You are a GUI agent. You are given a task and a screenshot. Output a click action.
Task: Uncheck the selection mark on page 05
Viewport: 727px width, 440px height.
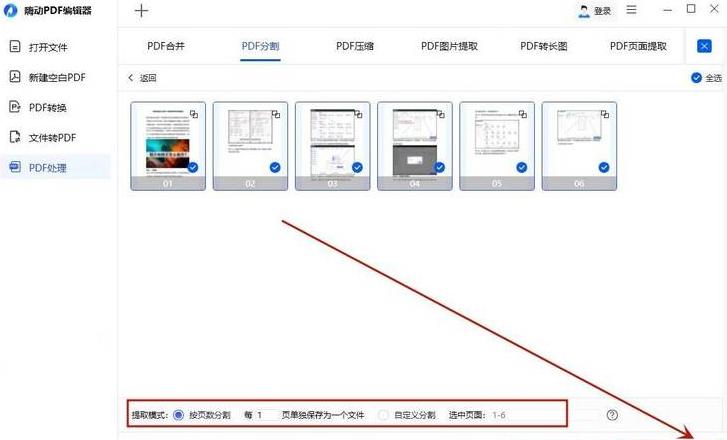[x=522, y=167]
